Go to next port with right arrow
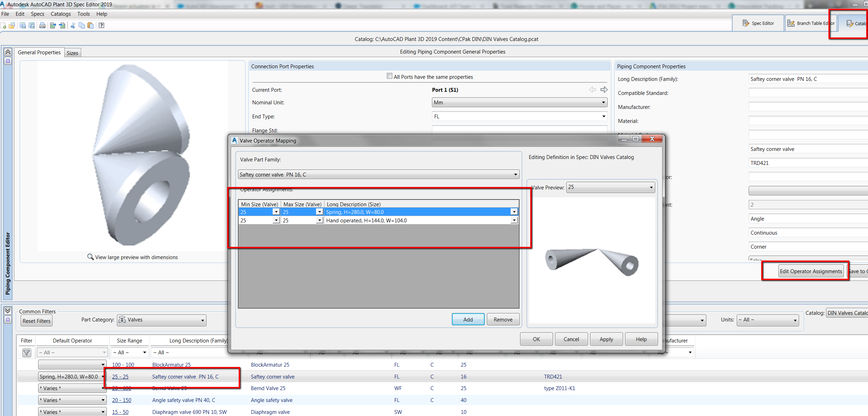Image resolution: width=868 pixels, height=416 pixels. point(604,90)
